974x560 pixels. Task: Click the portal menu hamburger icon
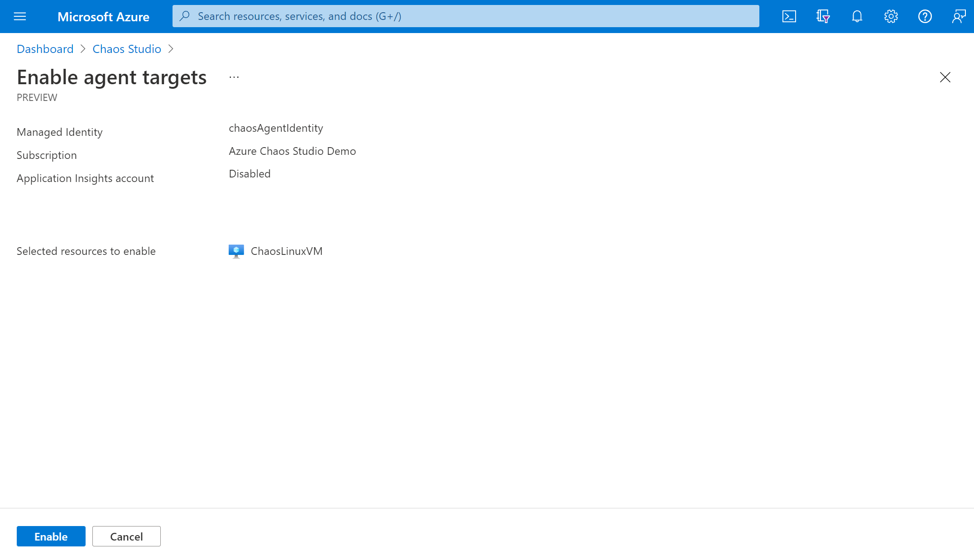[x=20, y=16]
